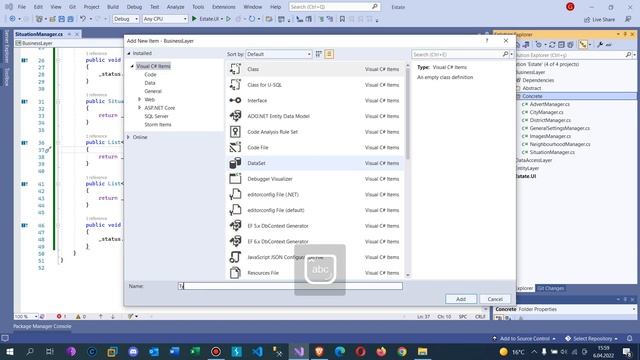Click Sync refresh icon in Solution Explorer
The width and height of the screenshot is (640, 360).
click(552, 44)
